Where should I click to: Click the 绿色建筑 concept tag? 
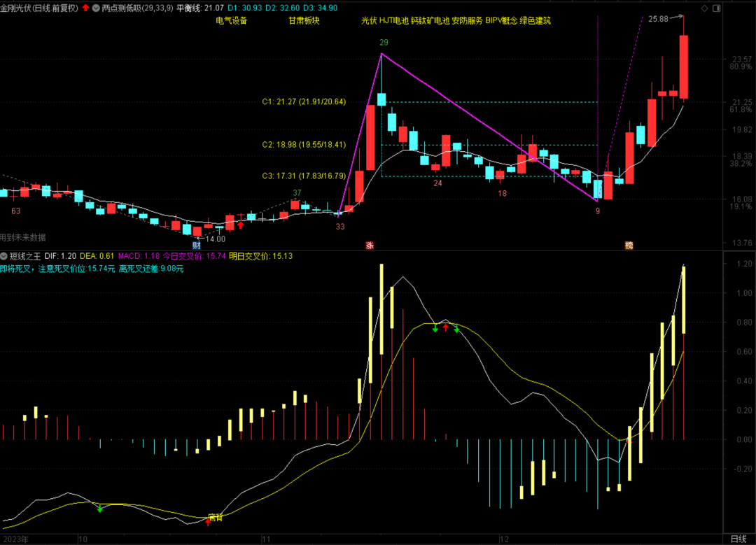pyautogui.click(x=535, y=21)
